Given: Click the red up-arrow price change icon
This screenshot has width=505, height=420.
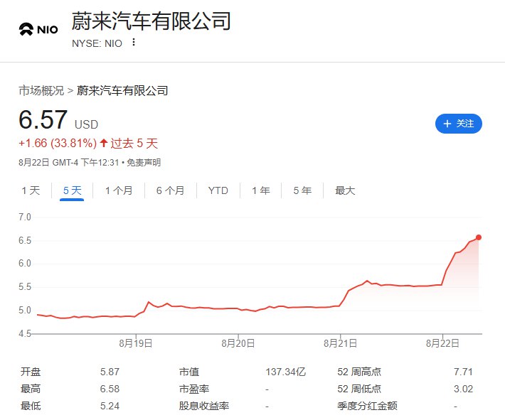Looking at the screenshot, I should [x=103, y=143].
